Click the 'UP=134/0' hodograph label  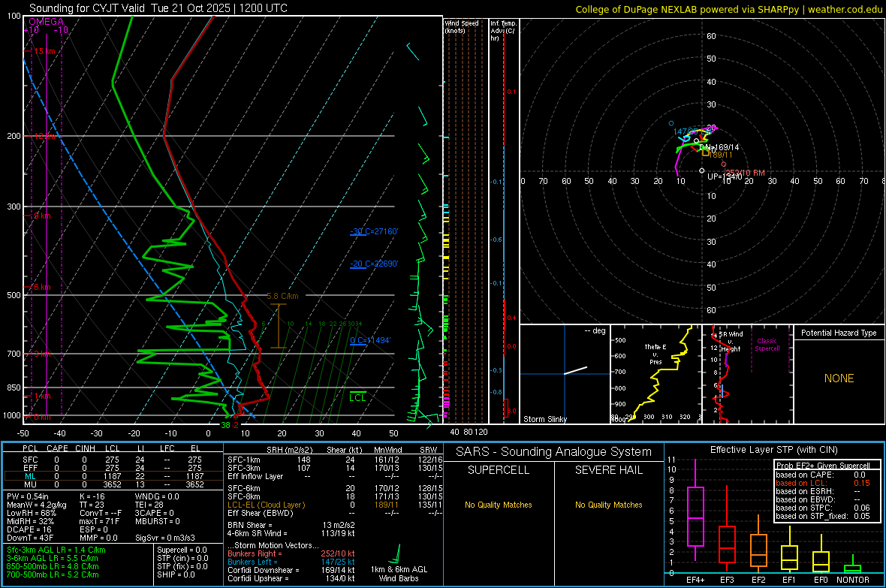pos(725,177)
